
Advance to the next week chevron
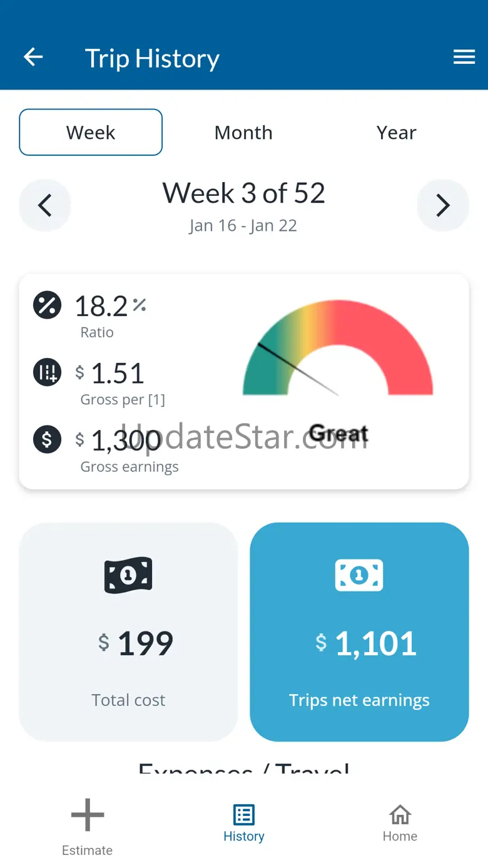tap(443, 205)
